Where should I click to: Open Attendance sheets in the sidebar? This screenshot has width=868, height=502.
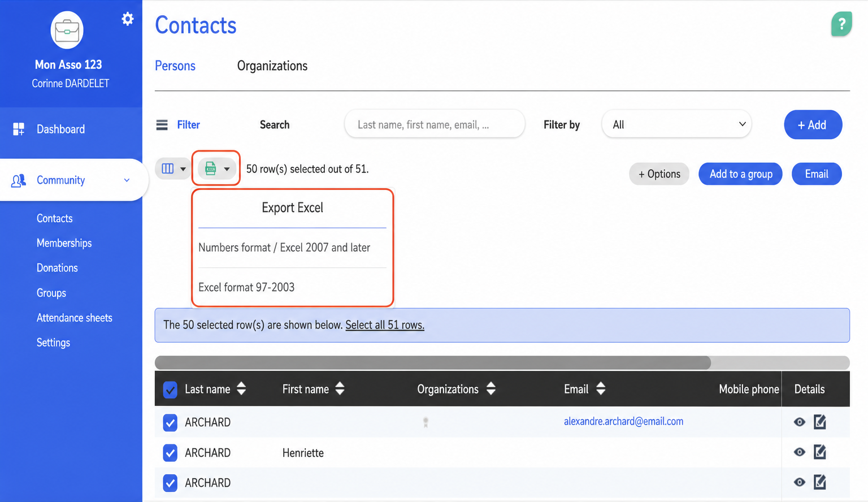(75, 318)
